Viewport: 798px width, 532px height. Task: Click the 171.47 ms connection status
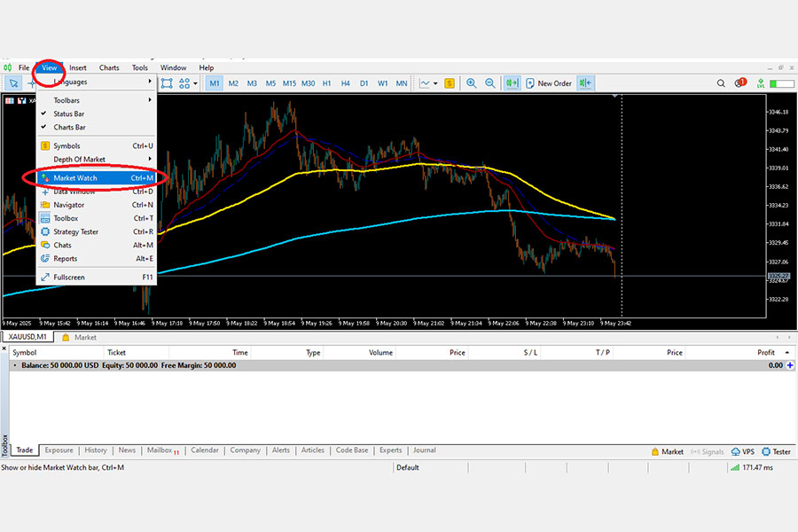(x=752, y=467)
